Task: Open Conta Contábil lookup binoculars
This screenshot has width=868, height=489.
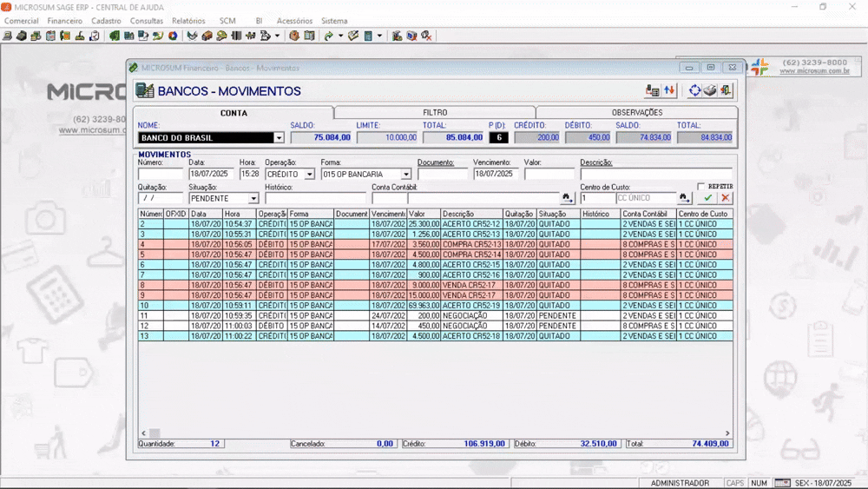Action: [x=567, y=198]
